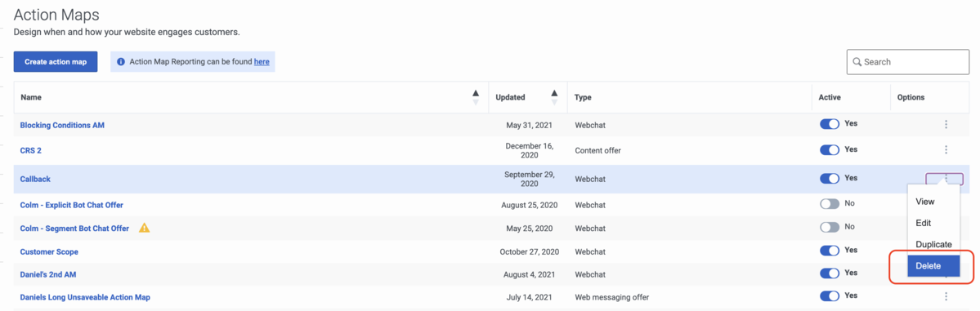
Task: Click the Callback row's three-dot options icon
Action: (946, 179)
